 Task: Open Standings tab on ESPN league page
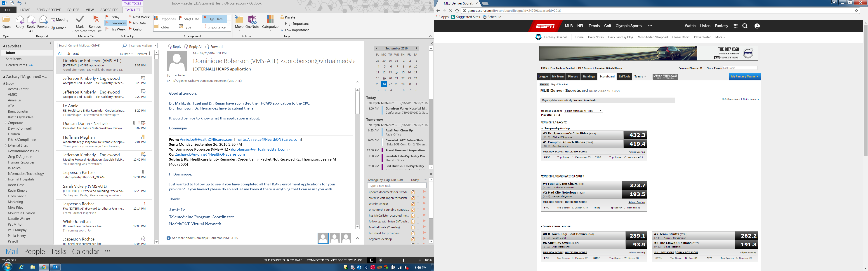589,77
